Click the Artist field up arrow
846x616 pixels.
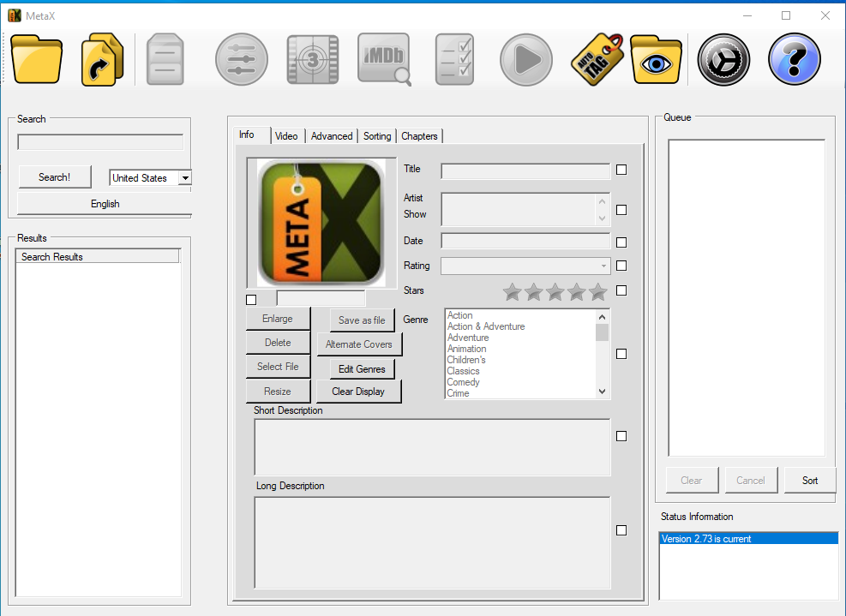602,201
